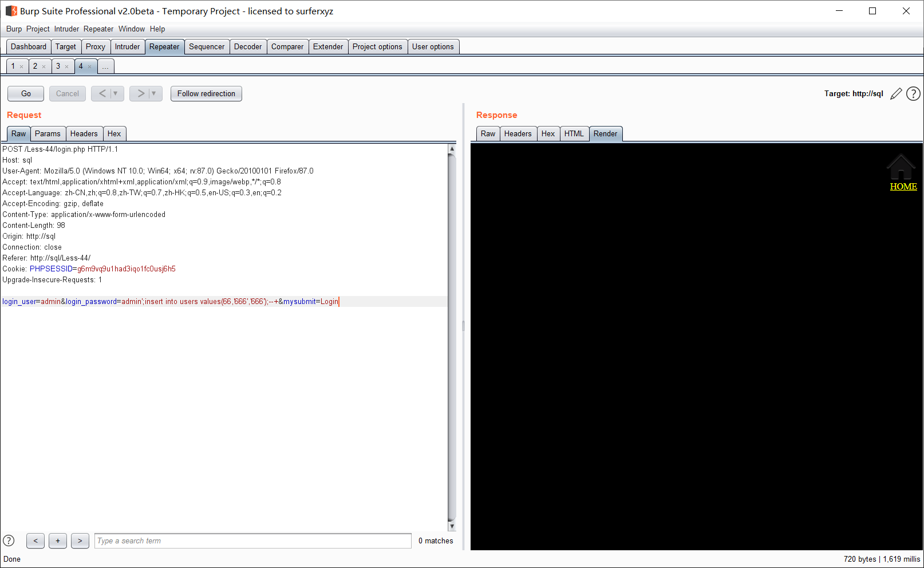924x568 pixels.
Task: Show response Raw view
Action: click(x=488, y=134)
